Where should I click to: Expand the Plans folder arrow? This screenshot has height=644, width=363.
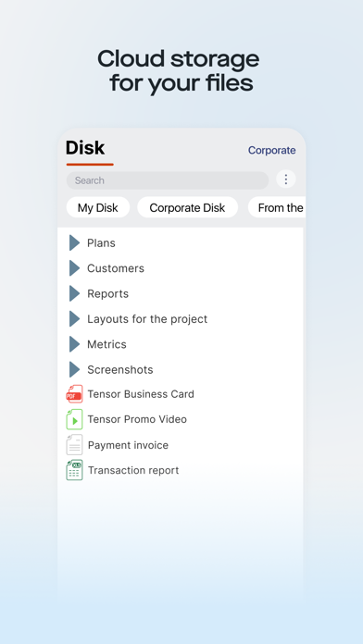point(74,242)
